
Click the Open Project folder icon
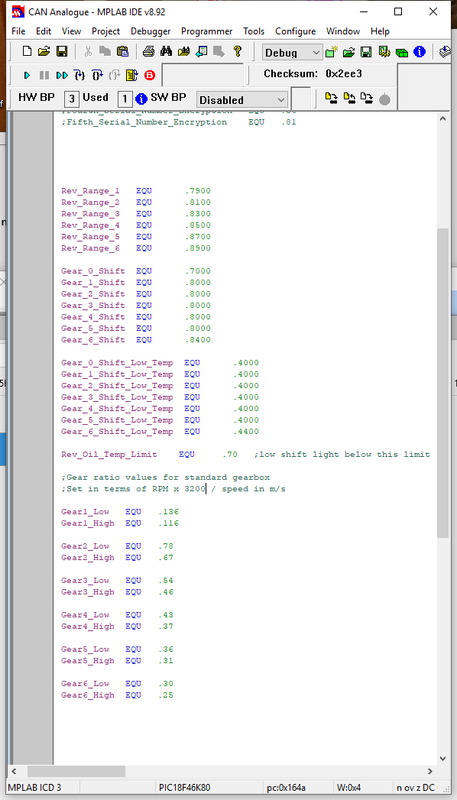[349, 52]
